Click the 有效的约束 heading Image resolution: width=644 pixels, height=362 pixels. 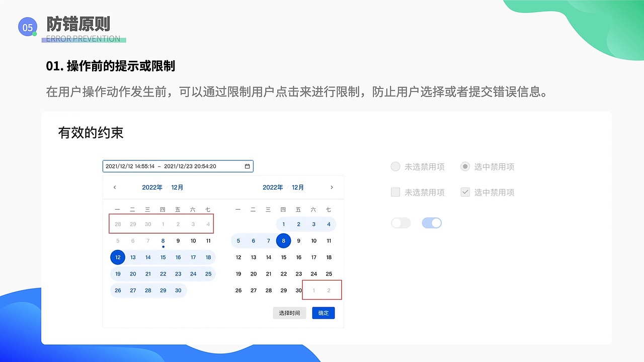tap(91, 133)
